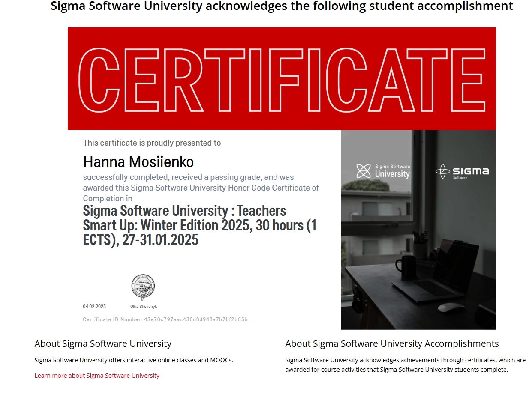Click the interactive online classes and MOOCs sentence
Screen dimensions: 532x397
pos(134,360)
